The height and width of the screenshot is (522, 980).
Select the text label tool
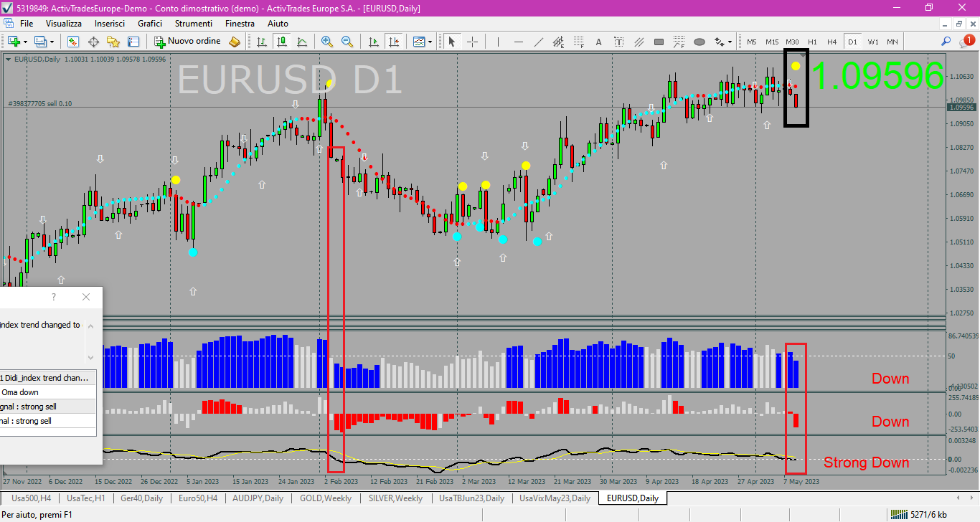tap(618, 42)
